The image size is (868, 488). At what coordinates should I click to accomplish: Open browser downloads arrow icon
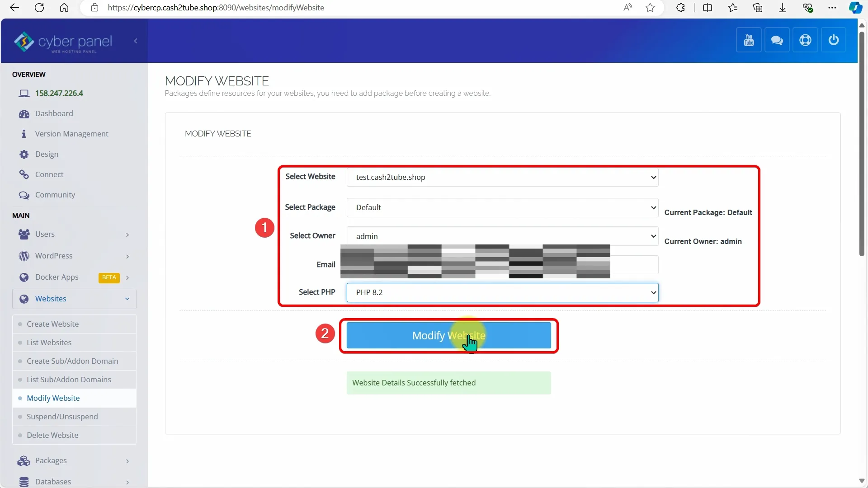[783, 8]
